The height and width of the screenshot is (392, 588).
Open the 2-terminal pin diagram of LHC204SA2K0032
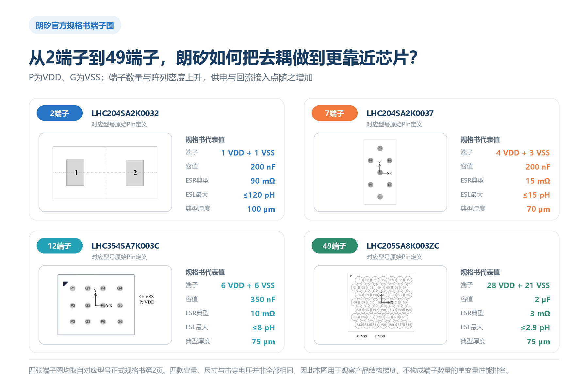105,172
